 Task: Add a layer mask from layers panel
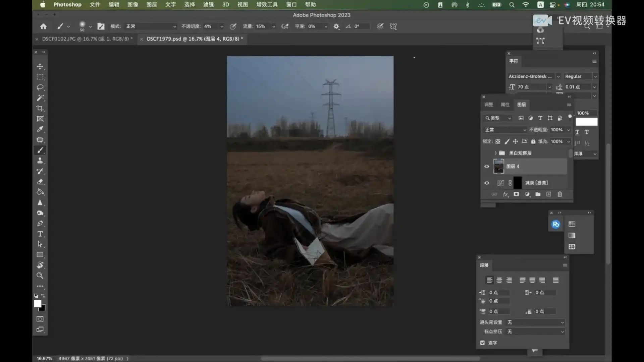pos(516,194)
